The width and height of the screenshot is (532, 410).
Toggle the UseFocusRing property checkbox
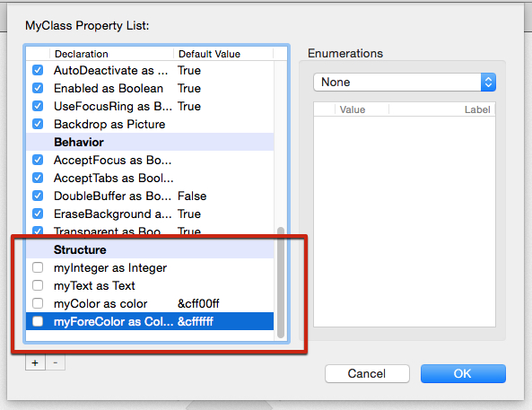click(x=38, y=106)
